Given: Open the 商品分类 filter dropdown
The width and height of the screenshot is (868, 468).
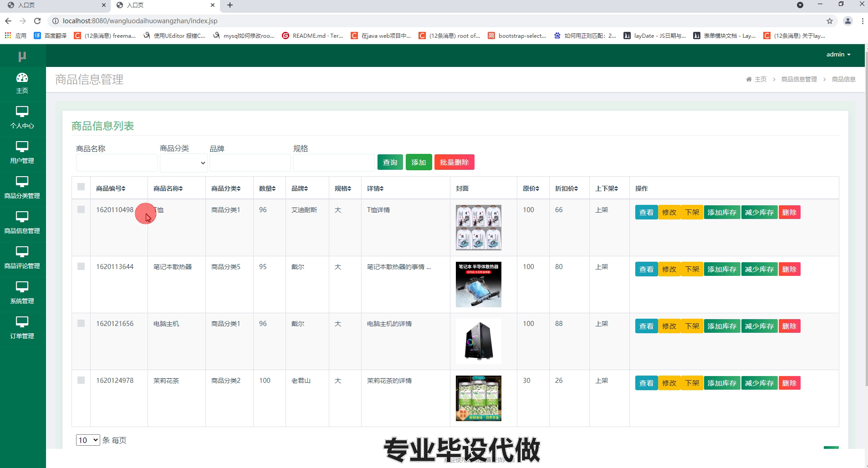Looking at the screenshot, I should click(184, 163).
